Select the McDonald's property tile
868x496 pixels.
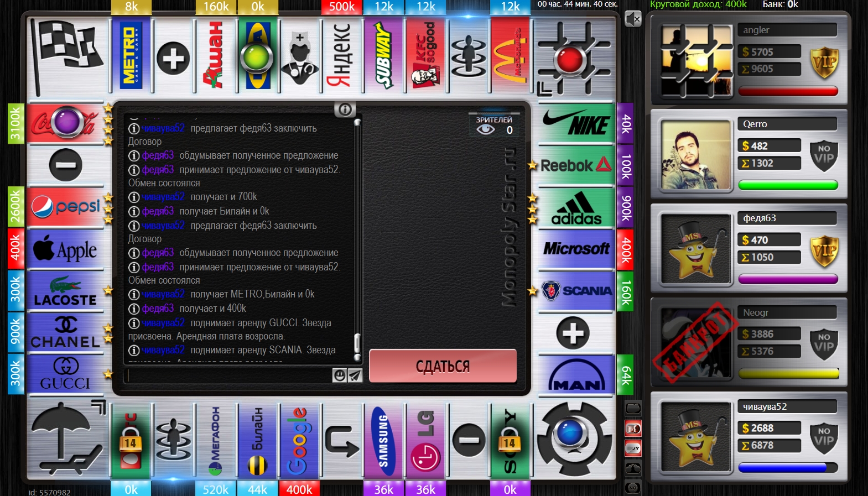click(x=510, y=56)
